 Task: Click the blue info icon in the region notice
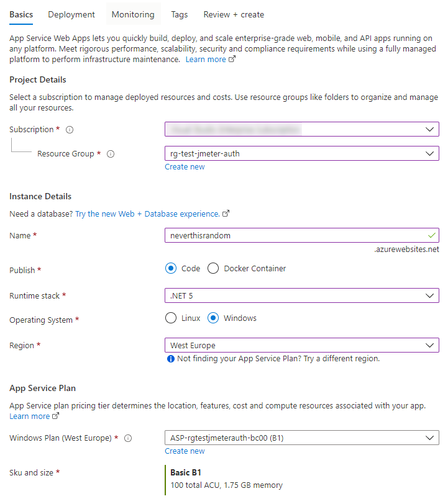click(170, 358)
